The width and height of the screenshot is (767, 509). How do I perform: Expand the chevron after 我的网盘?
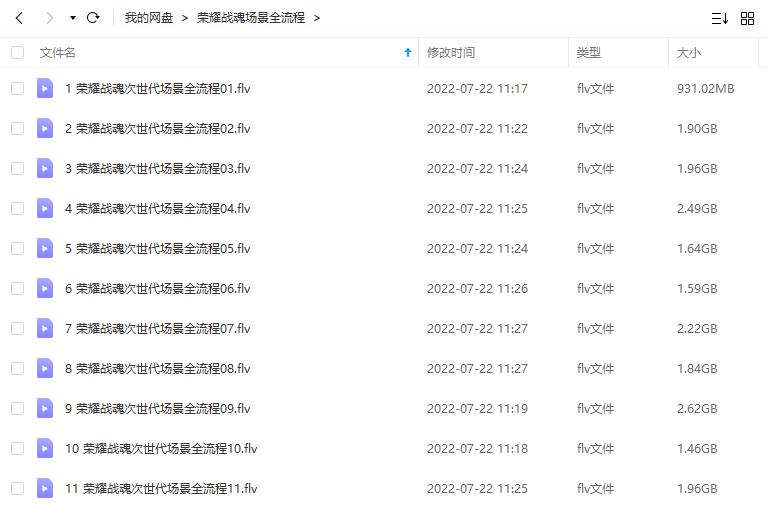pyautogui.click(x=185, y=19)
